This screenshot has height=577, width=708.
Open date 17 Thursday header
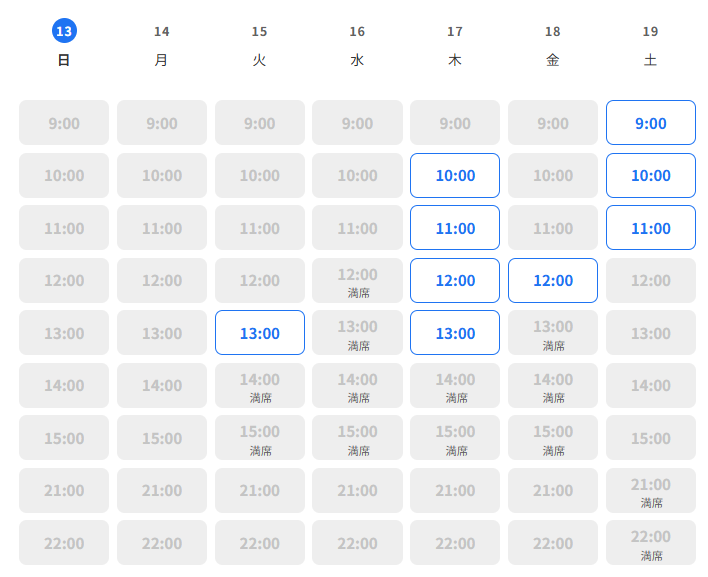pyautogui.click(x=455, y=45)
